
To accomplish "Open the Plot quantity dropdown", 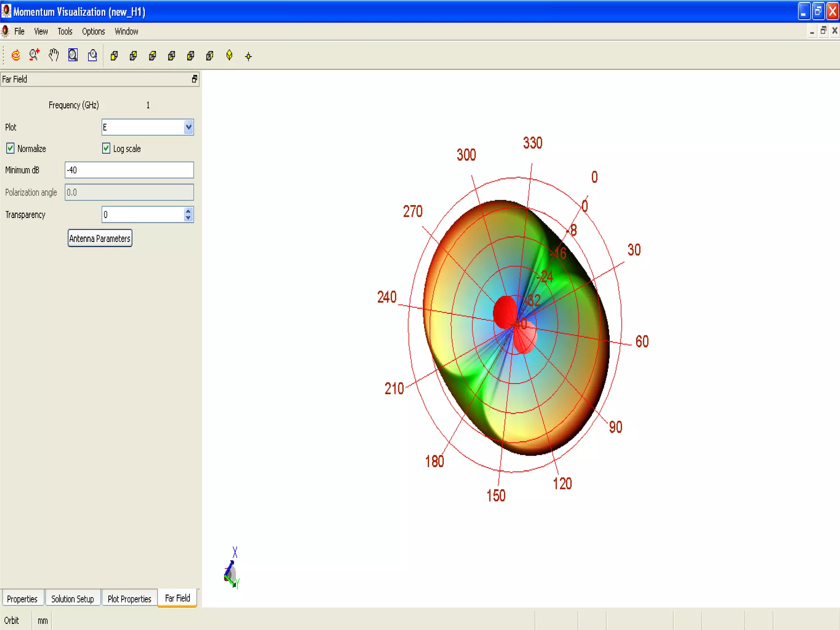I will (x=188, y=127).
